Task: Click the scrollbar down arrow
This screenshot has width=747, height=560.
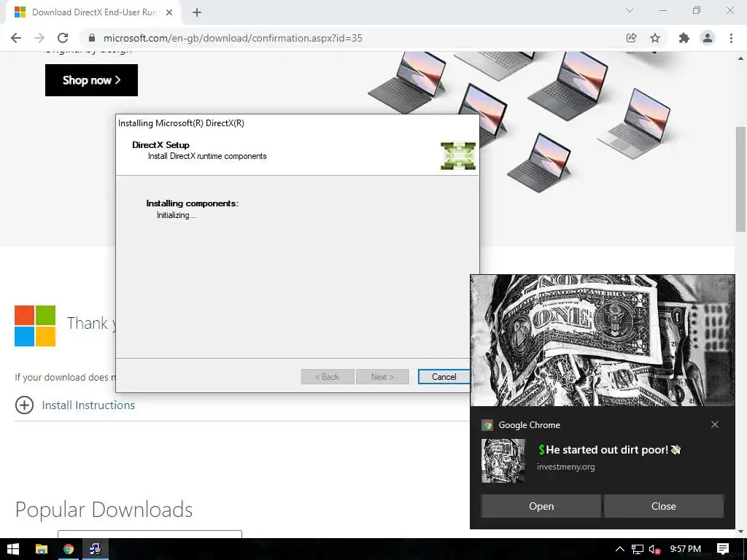Action: (740, 532)
